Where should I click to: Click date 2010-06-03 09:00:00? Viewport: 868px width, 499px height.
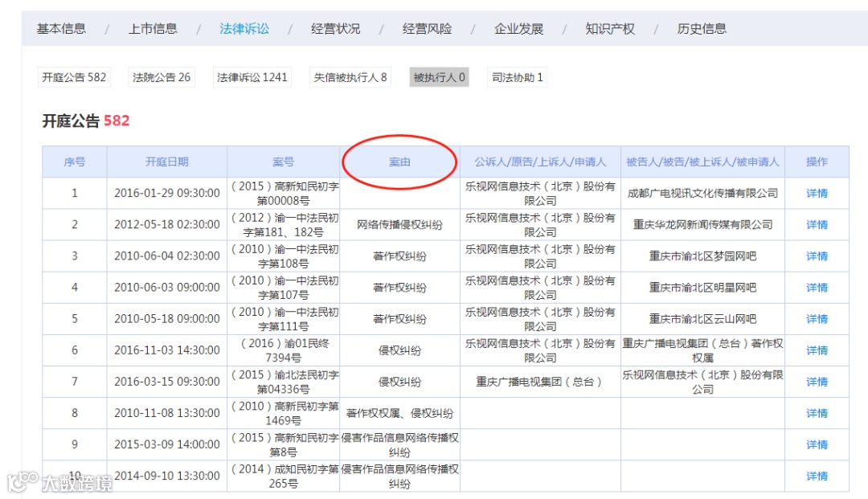(x=166, y=288)
